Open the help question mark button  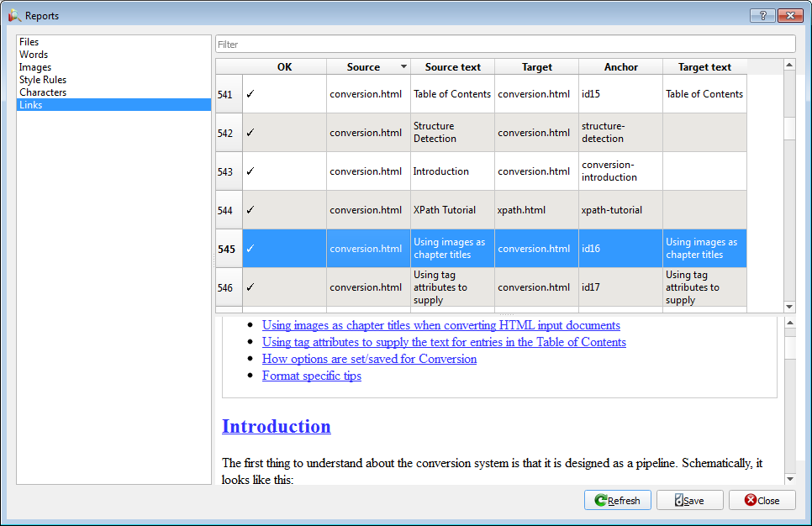click(762, 15)
